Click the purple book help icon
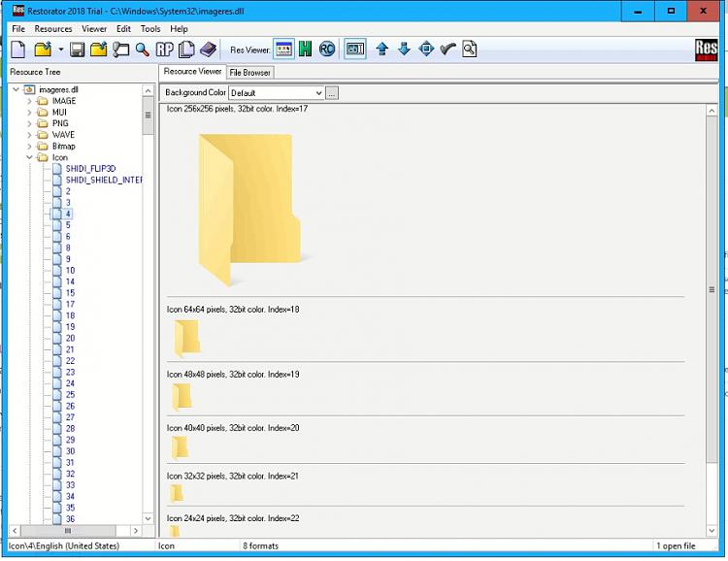This screenshot has width=728, height=561. coord(209,49)
